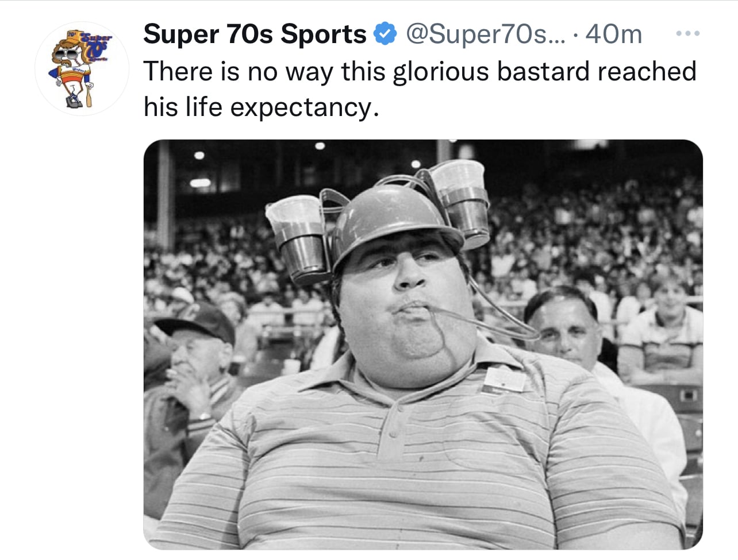Open the three-dot more options menu

pos(687,34)
